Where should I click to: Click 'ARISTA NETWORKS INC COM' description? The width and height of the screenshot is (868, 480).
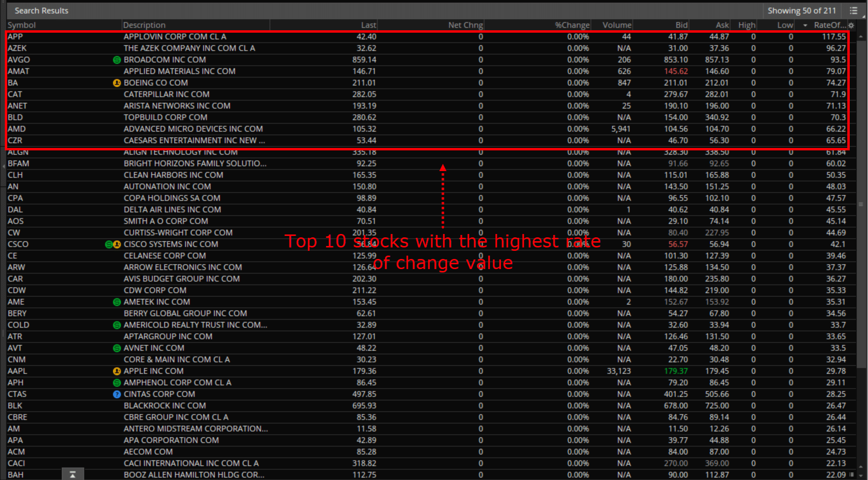pyautogui.click(x=177, y=106)
